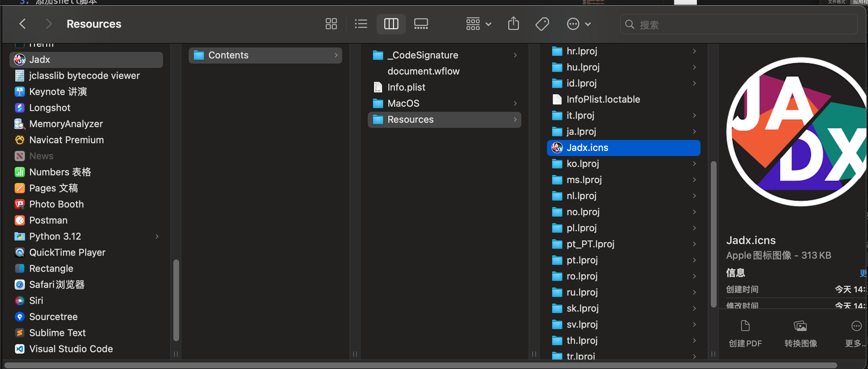Go back with the left arrow
This screenshot has height=369, width=868.
coord(23,24)
